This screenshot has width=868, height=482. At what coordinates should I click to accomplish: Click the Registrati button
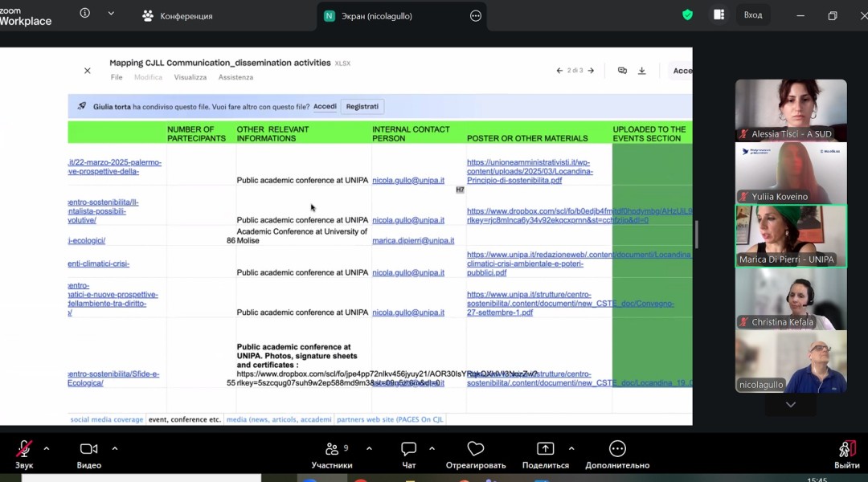click(362, 106)
